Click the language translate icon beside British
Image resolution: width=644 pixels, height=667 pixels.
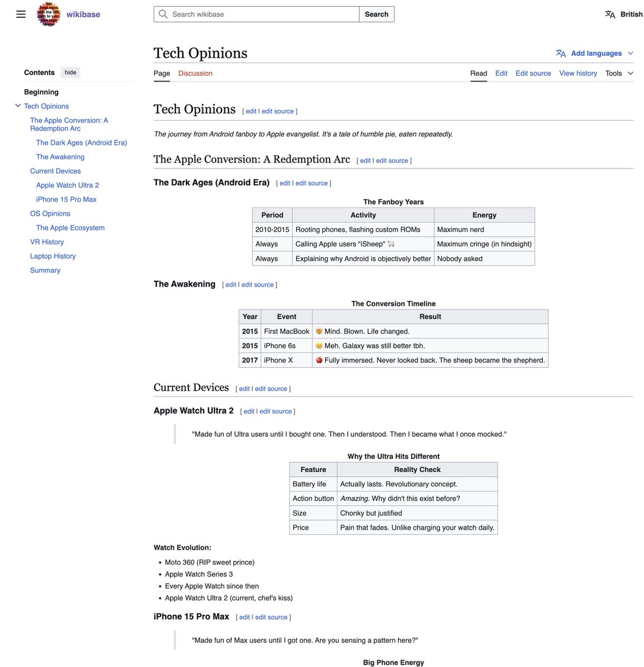(610, 14)
